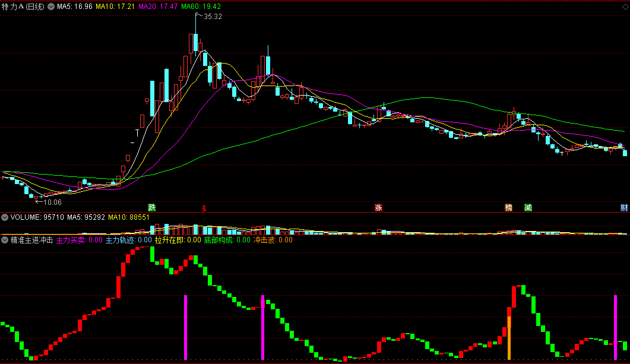Viewport: 630px width, 364px height.
Task: Click the 底部构成: 0.00 label
Action: tap(227, 240)
